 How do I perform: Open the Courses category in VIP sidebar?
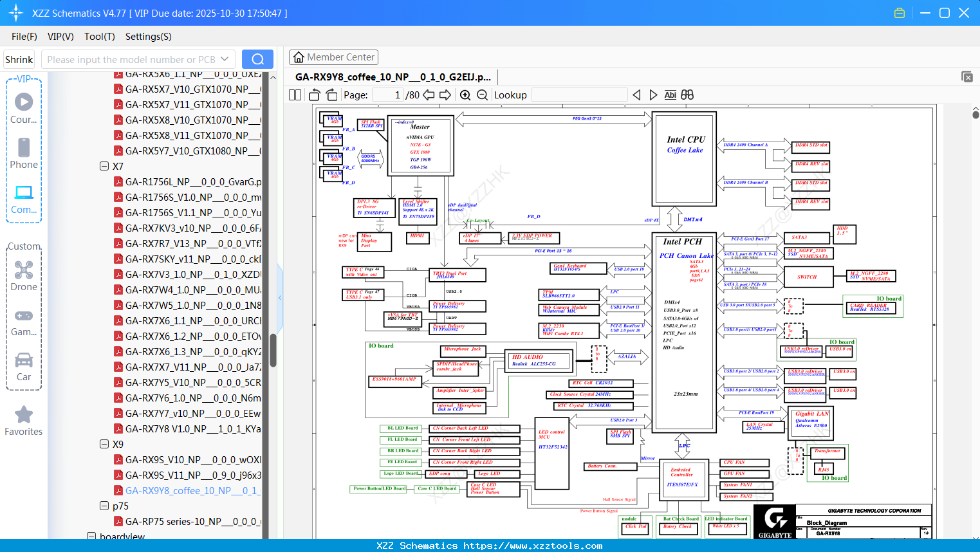(x=24, y=109)
